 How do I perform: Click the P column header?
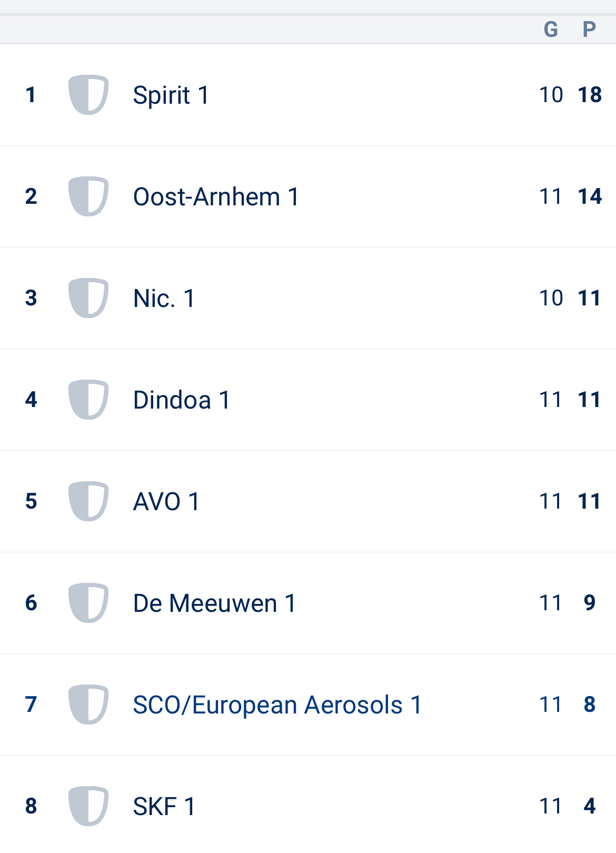click(589, 29)
